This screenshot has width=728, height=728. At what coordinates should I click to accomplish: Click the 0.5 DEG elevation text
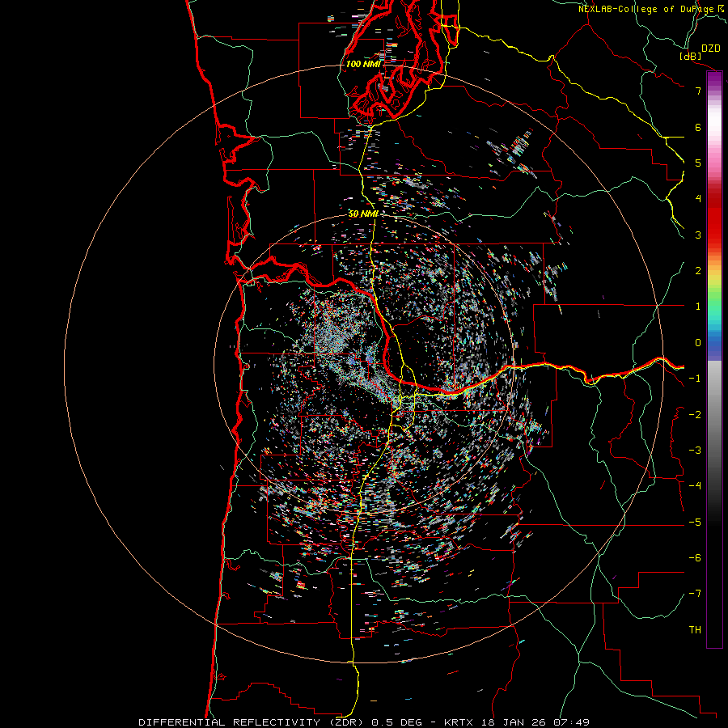397,722
